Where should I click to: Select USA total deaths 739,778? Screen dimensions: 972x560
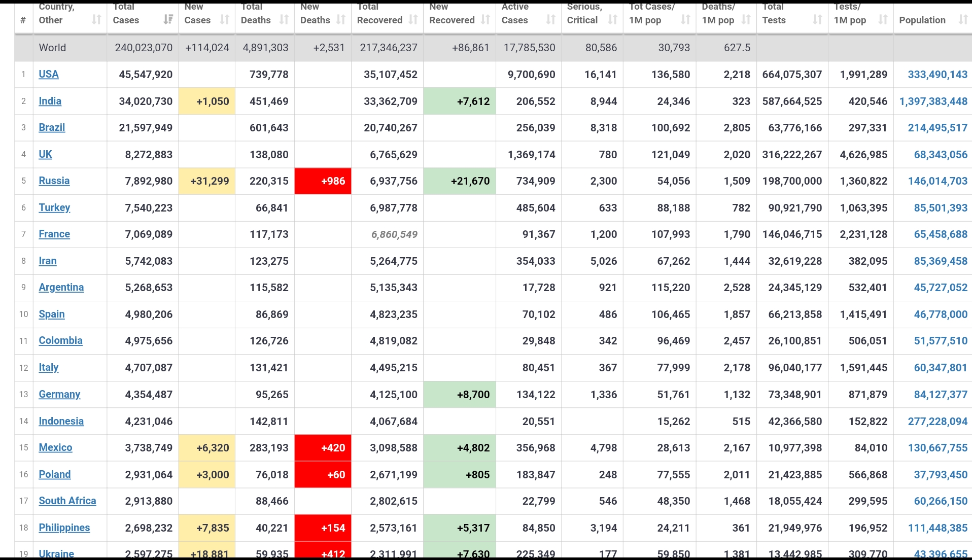click(269, 74)
